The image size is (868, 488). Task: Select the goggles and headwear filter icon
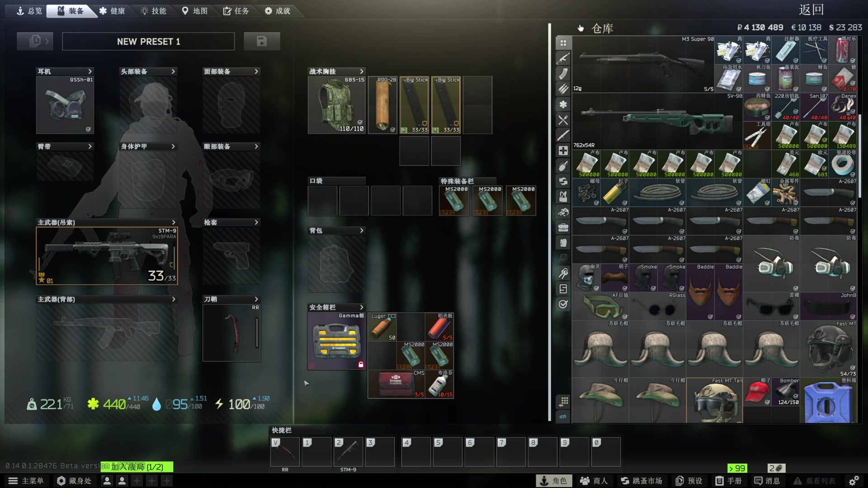tap(563, 212)
